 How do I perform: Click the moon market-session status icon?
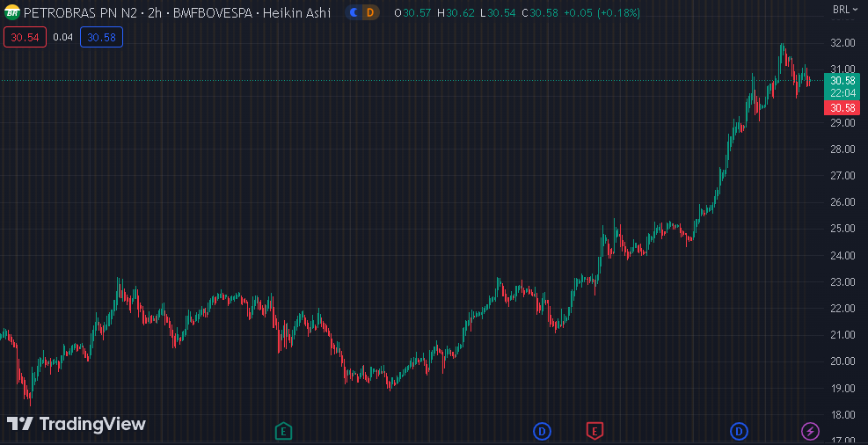pos(354,12)
